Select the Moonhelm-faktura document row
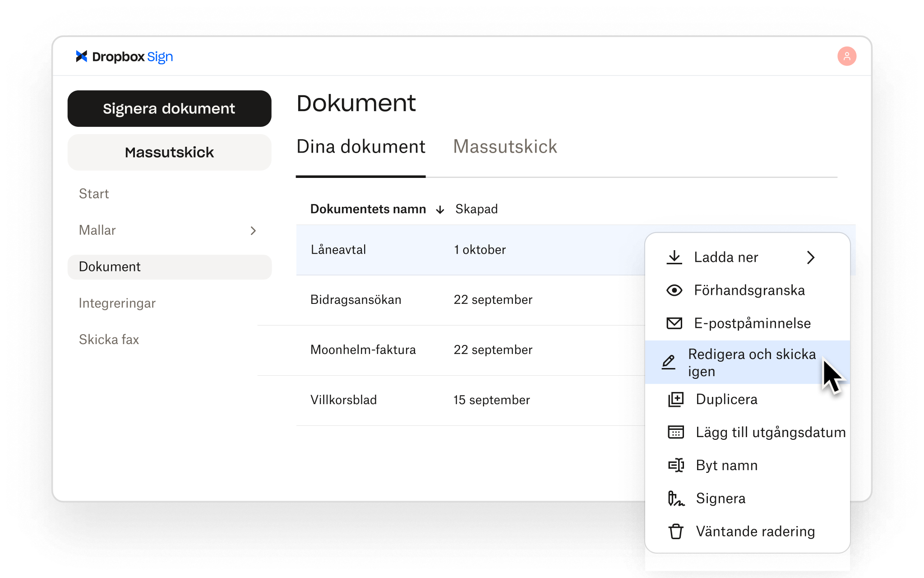The image size is (924, 578). click(470, 350)
